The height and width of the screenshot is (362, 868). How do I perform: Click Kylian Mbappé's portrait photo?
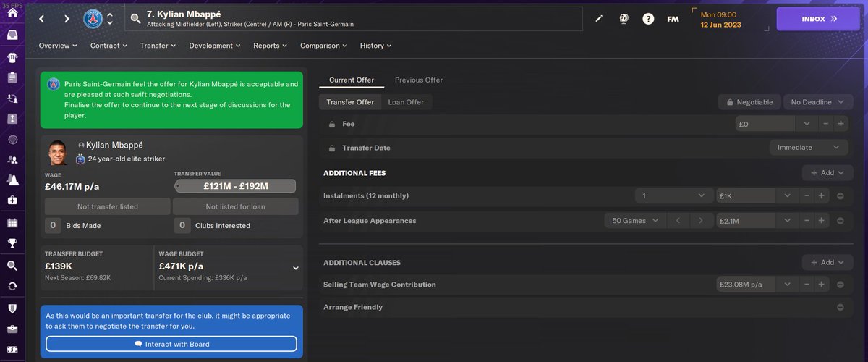[x=58, y=152]
